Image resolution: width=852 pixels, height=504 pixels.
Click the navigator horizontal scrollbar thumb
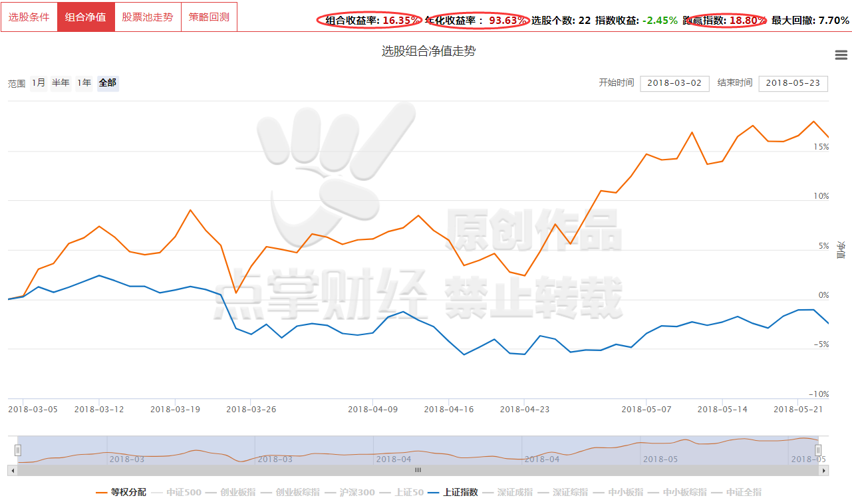418,470
